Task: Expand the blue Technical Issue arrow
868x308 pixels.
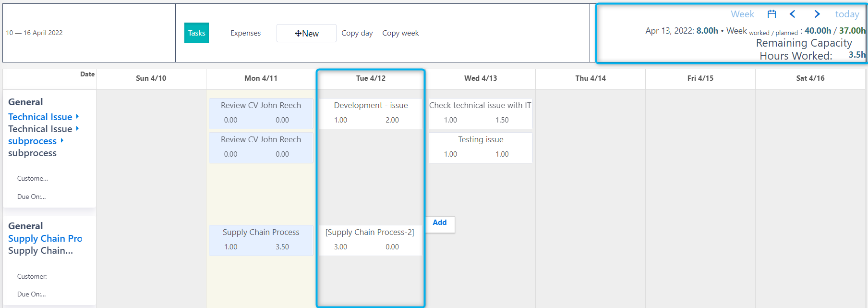Action: point(77,117)
